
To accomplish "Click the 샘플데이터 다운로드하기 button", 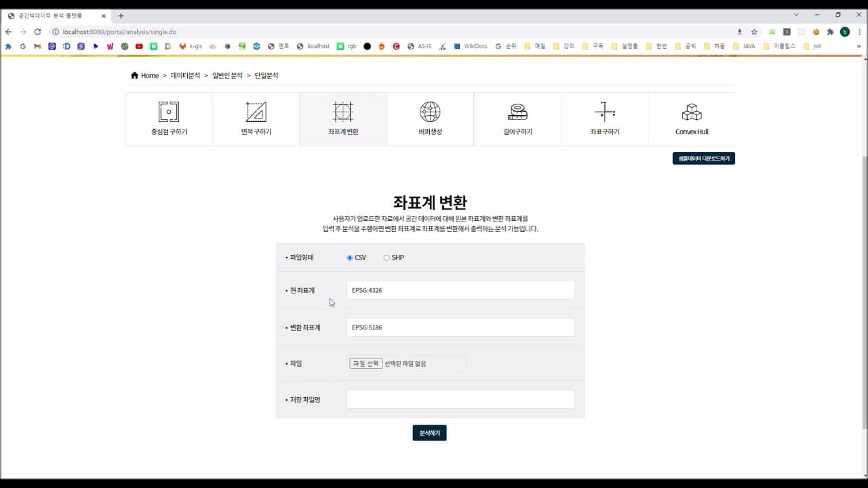I will point(704,158).
